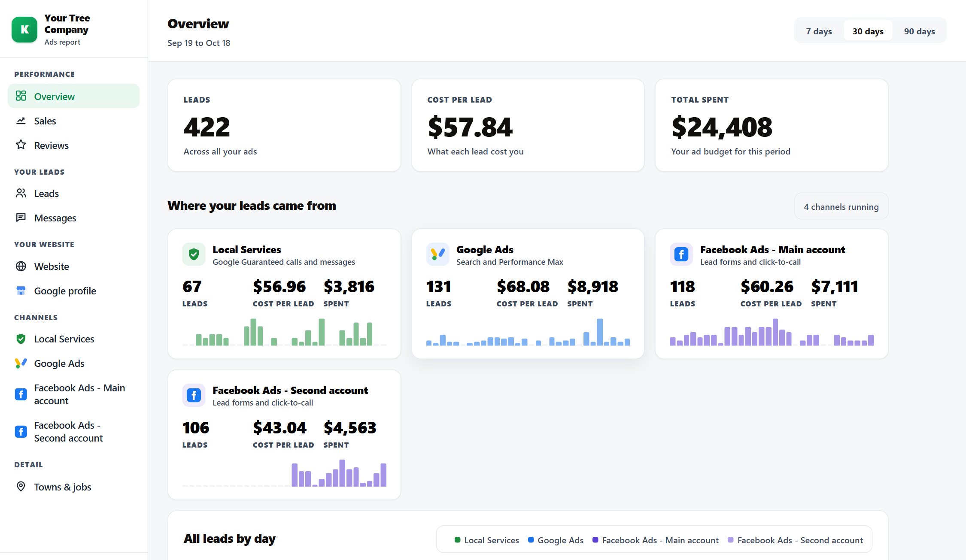Click the 422 total leads value
The width and height of the screenshot is (966, 560).
click(x=207, y=127)
